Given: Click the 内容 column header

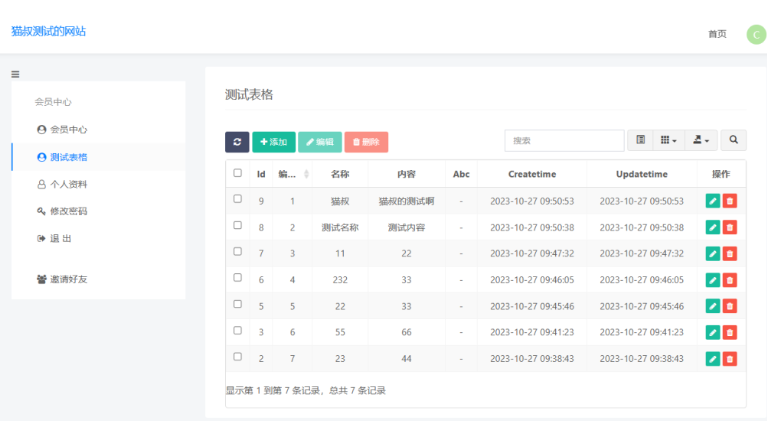Looking at the screenshot, I should pyautogui.click(x=406, y=174).
